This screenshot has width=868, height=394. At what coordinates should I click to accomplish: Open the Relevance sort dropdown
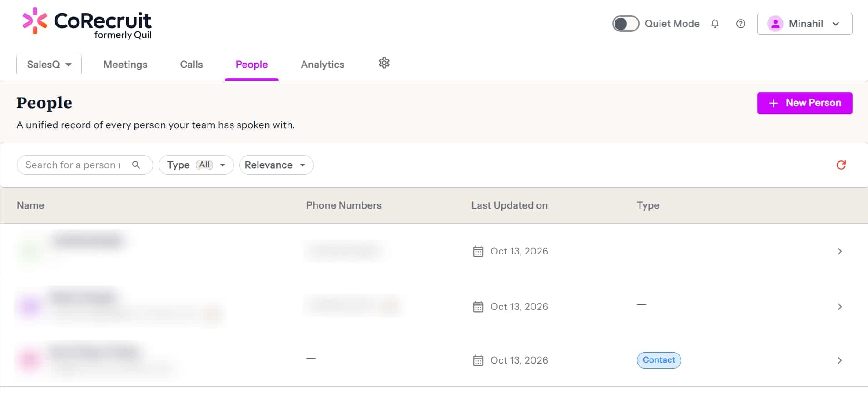[276, 165]
